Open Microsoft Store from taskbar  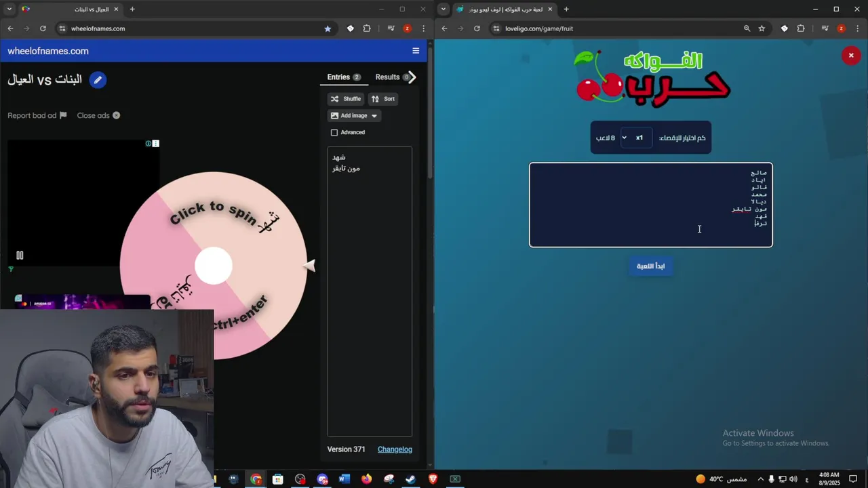tap(278, 479)
